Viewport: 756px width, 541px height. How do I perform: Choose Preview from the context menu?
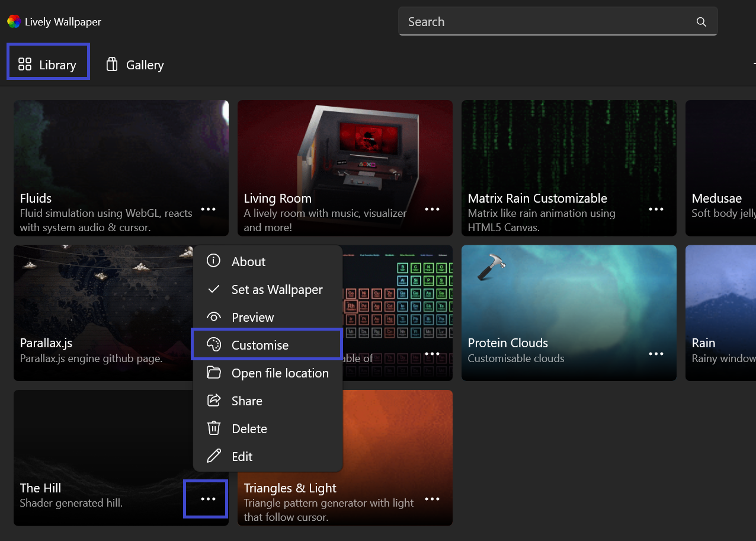[254, 317]
